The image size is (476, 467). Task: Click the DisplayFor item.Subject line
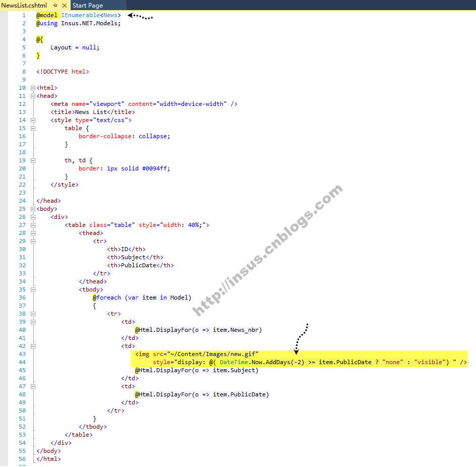(197, 371)
